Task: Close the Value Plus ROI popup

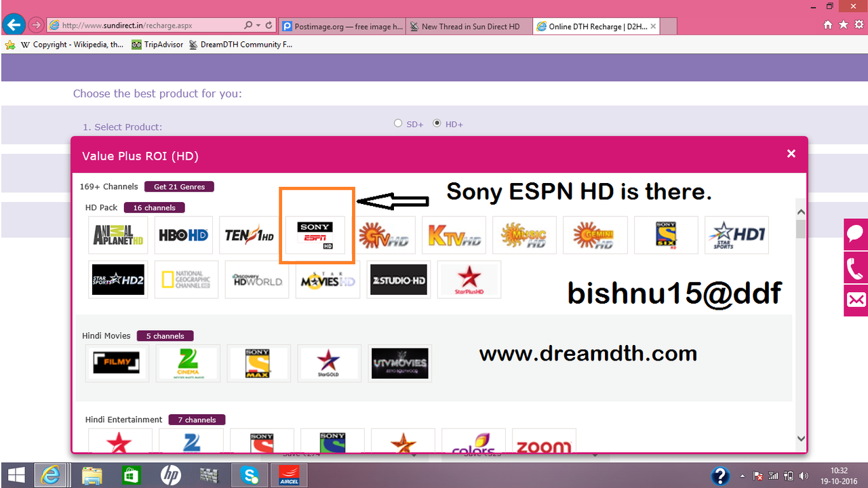Action: (x=791, y=154)
